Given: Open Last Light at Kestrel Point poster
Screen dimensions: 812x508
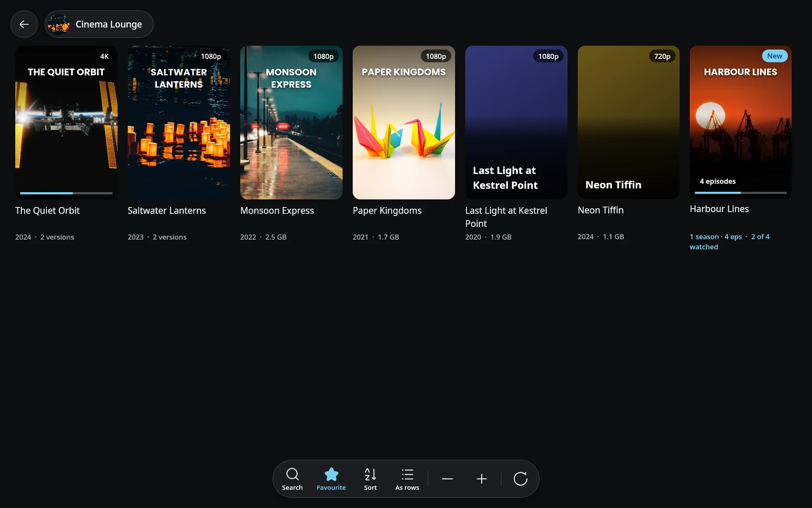Looking at the screenshot, I should coord(516,122).
